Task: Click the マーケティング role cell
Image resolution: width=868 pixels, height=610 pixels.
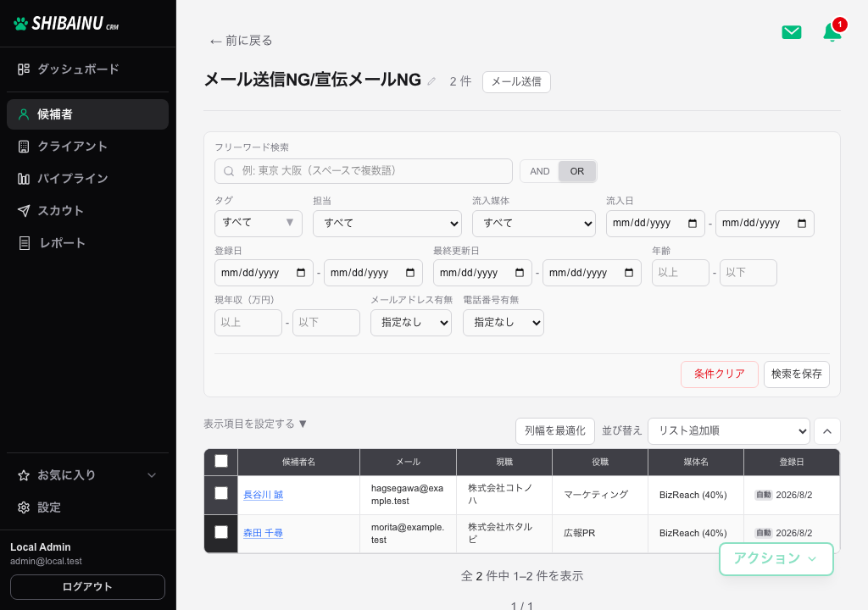Action: pyautogui.click(x=600, y=495)
